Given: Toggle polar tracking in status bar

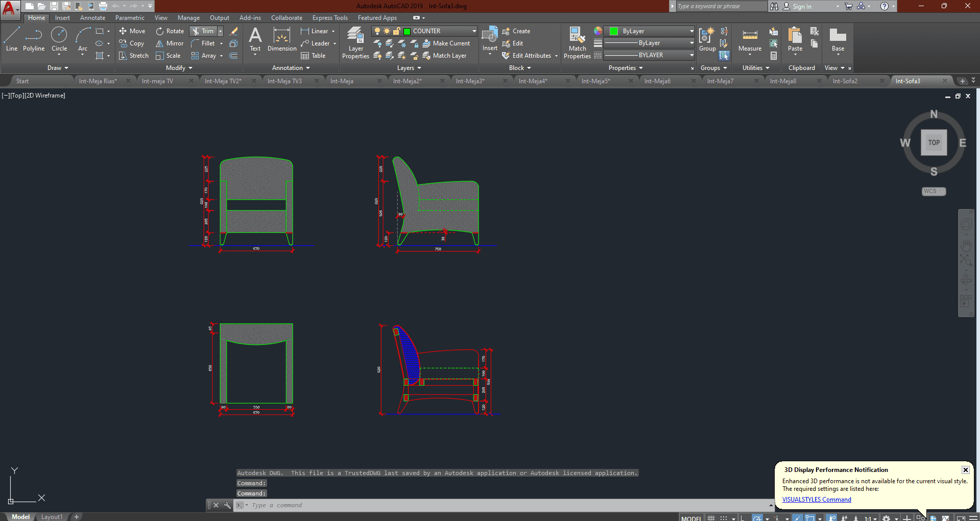Looking at the screenshot, I should (x=757, y=518).
